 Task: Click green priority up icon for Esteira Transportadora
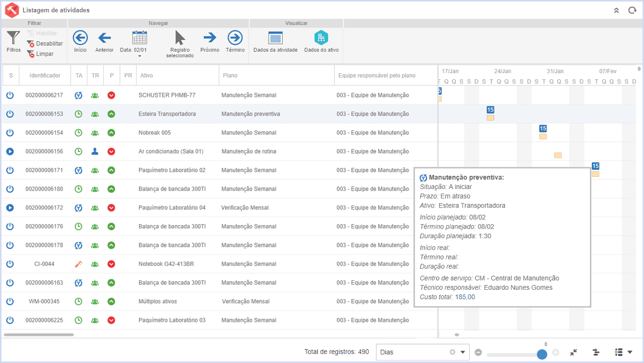111,114
